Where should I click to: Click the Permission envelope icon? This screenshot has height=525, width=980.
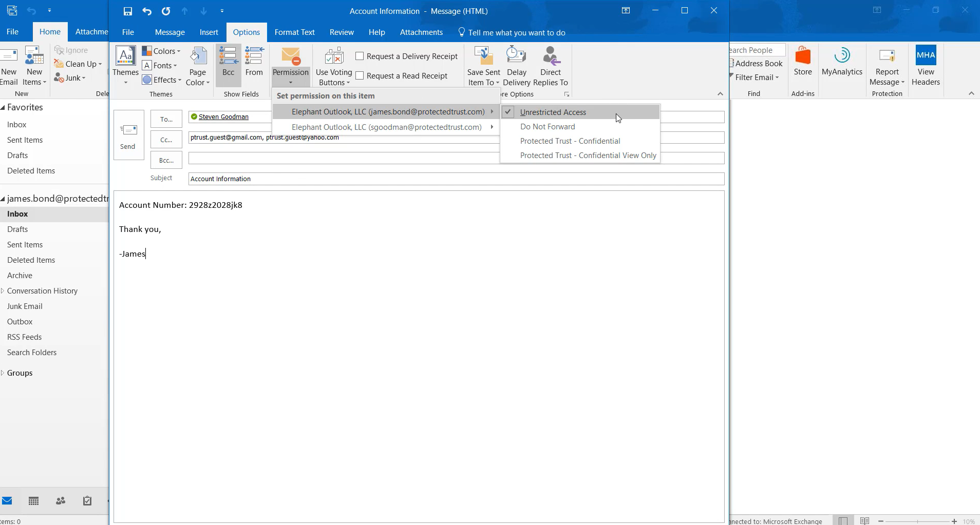pyautogui.click(x=291, y=56)
